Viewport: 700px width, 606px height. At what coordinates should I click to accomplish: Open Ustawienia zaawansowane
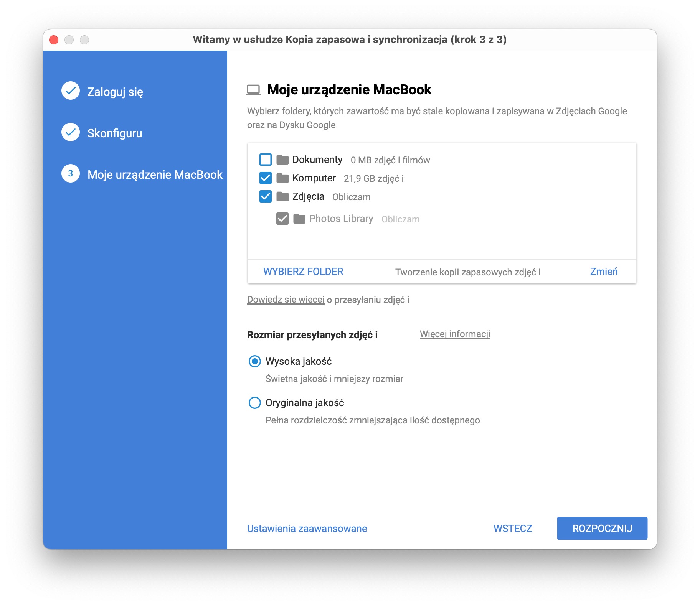(307, 529)
